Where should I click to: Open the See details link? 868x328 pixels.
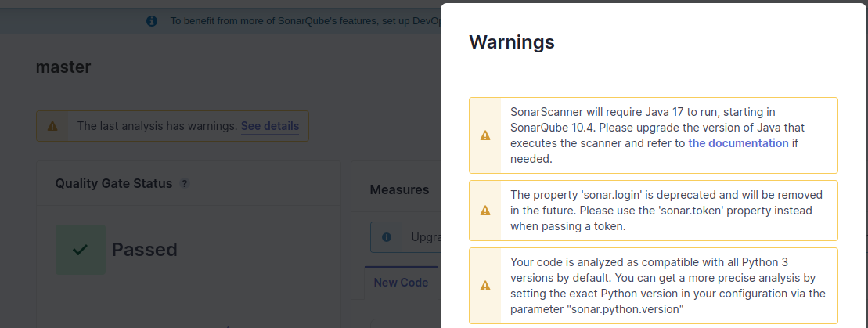click(269, 125)
